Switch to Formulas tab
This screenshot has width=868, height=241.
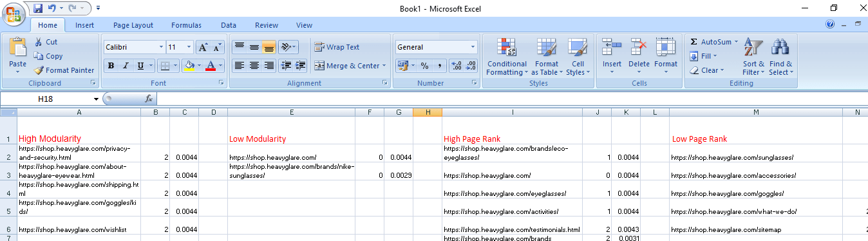pyautogui.click(x=186, y=25)
